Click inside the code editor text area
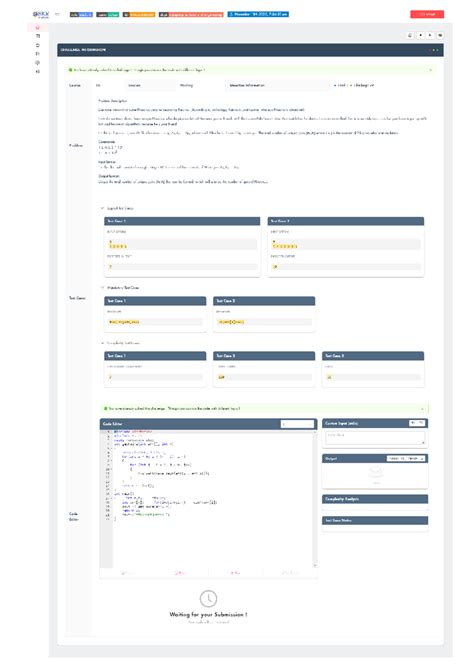Image resolution: width=474 pixels, height=669 pixels. click(x=212, y=499)
